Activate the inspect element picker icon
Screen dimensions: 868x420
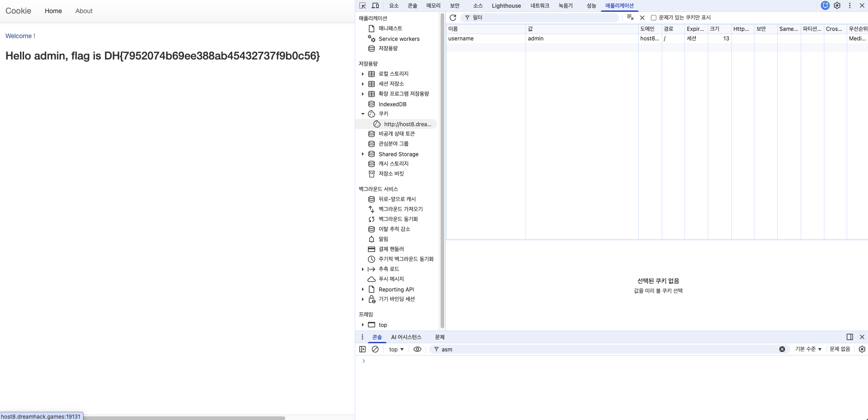(x=362, y=5)
